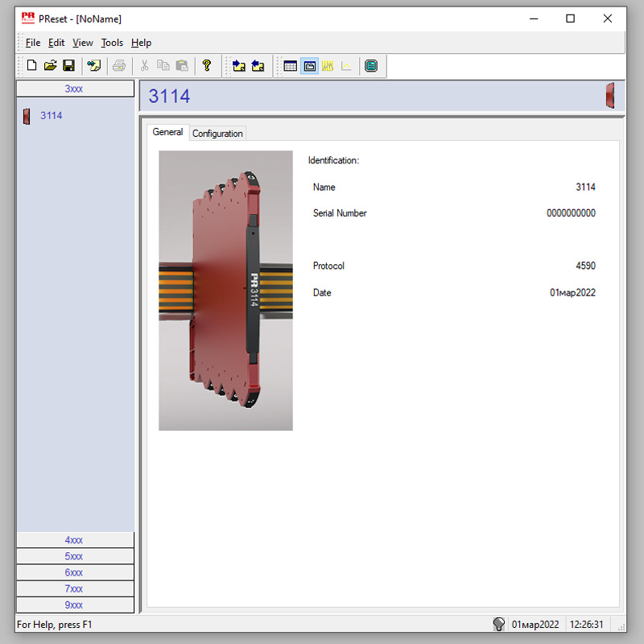
Task: Close the PReset window
Action: pos(608,19)
